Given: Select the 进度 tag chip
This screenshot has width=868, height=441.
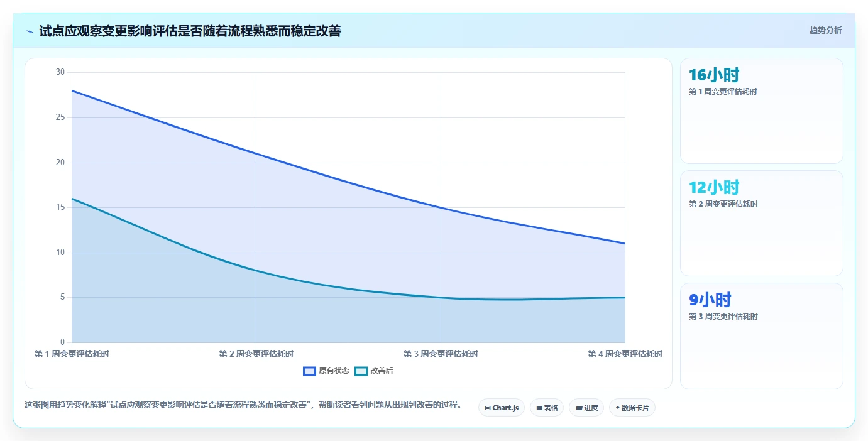Looking at the screenshot, I should pos(586,408).
